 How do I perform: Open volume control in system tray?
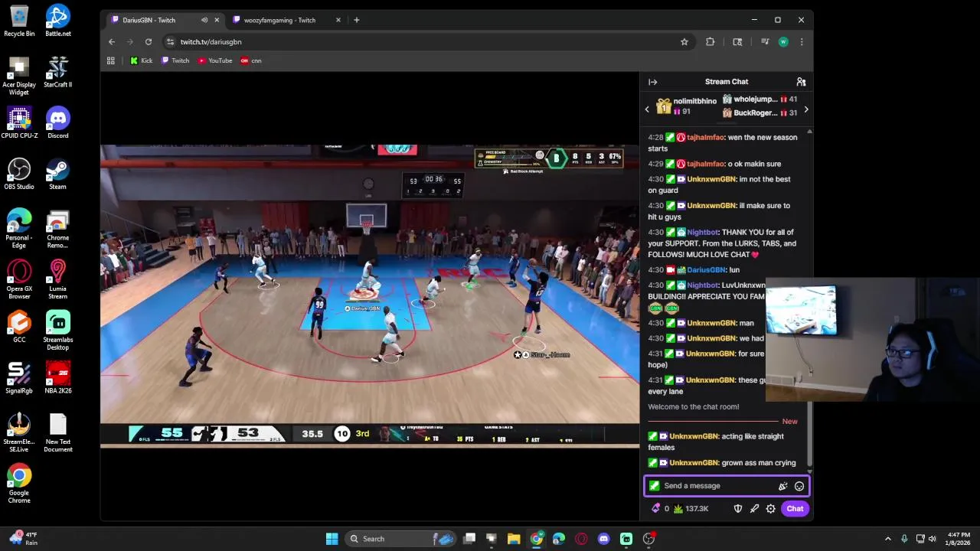click(x=933, y=539)
